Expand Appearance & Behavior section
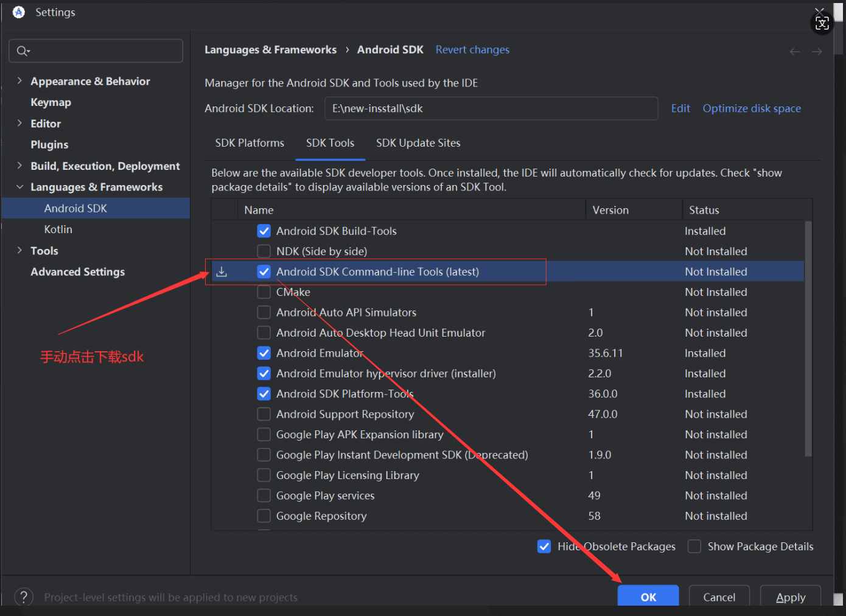This screenshot has height=616, width=846. click(19, 81)
